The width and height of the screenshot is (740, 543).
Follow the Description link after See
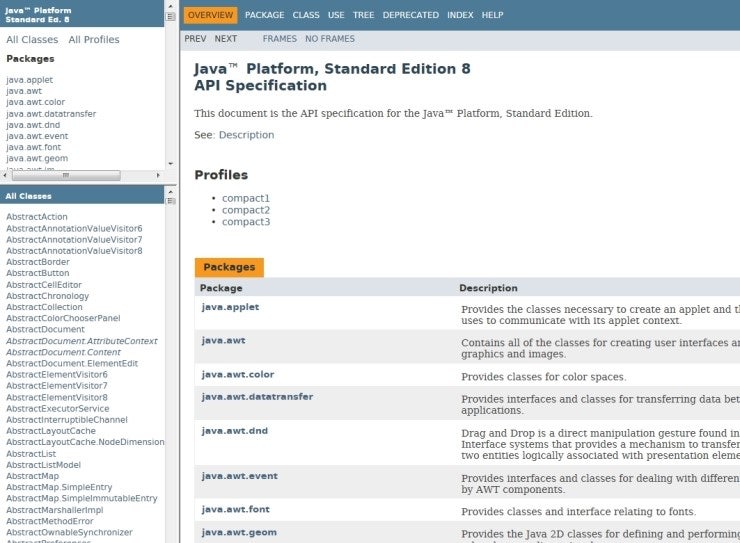[246, 135]
